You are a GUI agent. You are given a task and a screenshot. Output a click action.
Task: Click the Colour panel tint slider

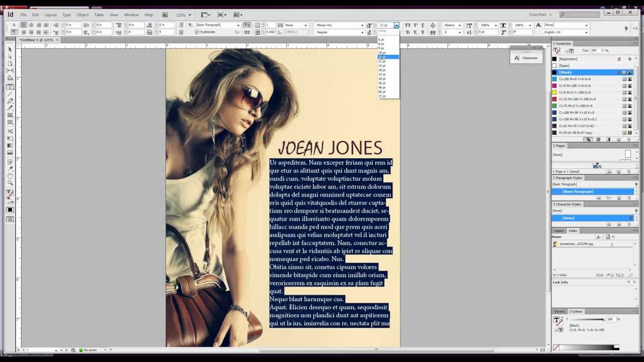pyautogui.click(x=586, y=319)
